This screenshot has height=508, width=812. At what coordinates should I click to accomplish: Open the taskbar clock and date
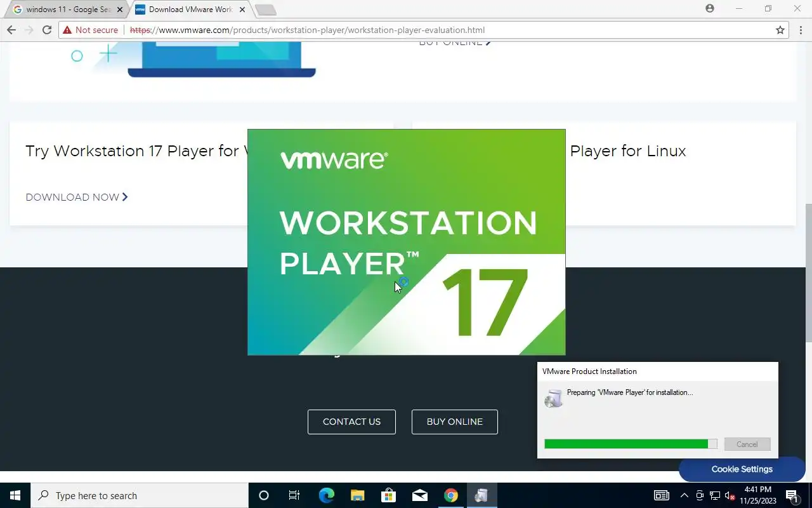coord(758,495)
